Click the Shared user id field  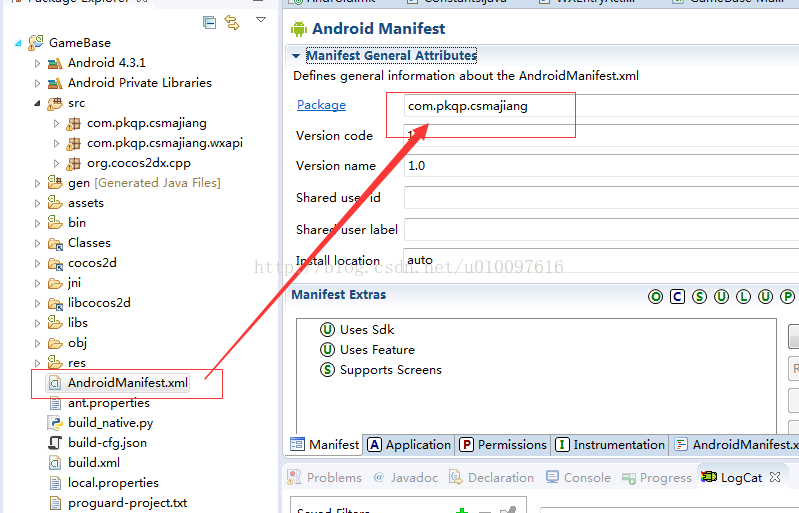pyautogui.click(x=601, y=198)
